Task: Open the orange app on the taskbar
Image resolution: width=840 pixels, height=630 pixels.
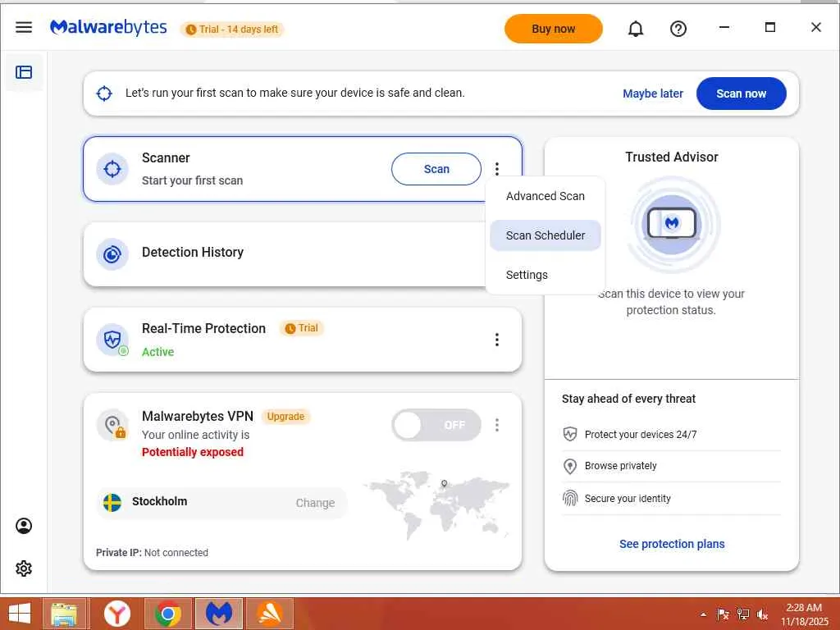Action: tap(270, 614)
